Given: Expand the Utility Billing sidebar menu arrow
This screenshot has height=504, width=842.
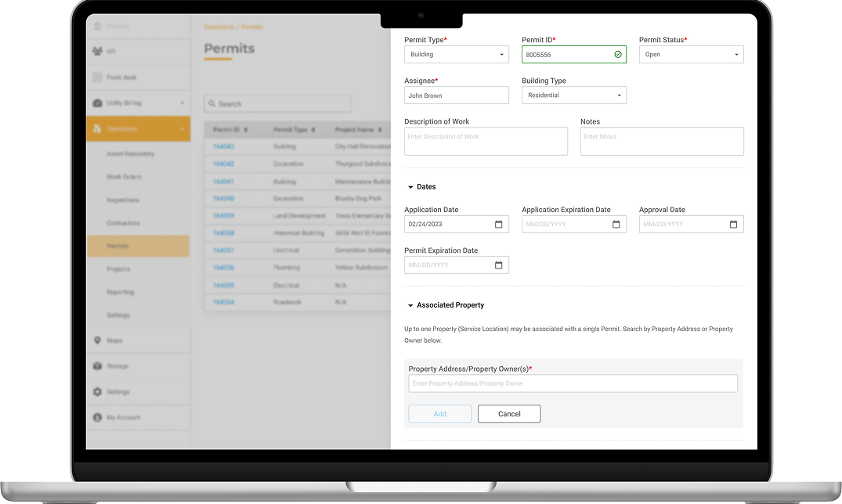Looking at the screenshot, I should pos(182,103).
